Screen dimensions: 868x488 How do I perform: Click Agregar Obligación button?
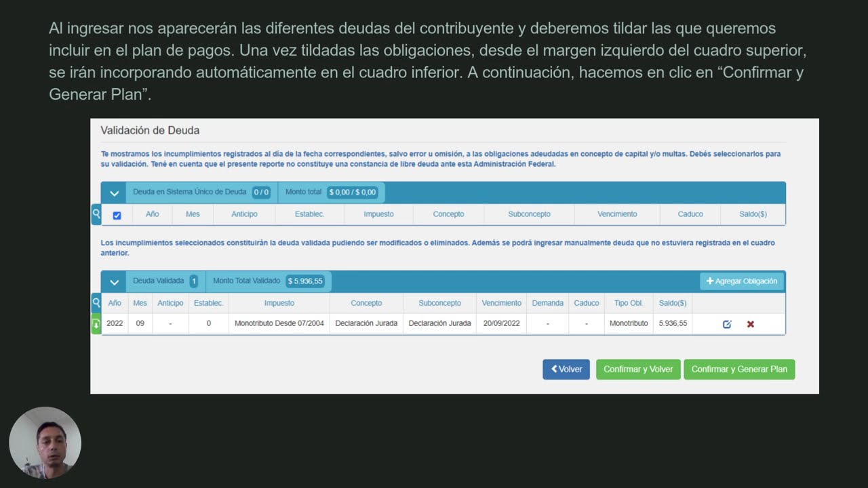(x=742, y=281)
